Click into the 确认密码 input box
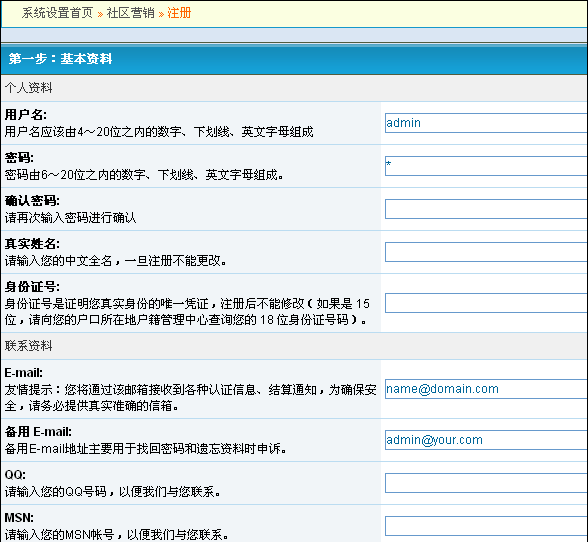 (486, 209)
